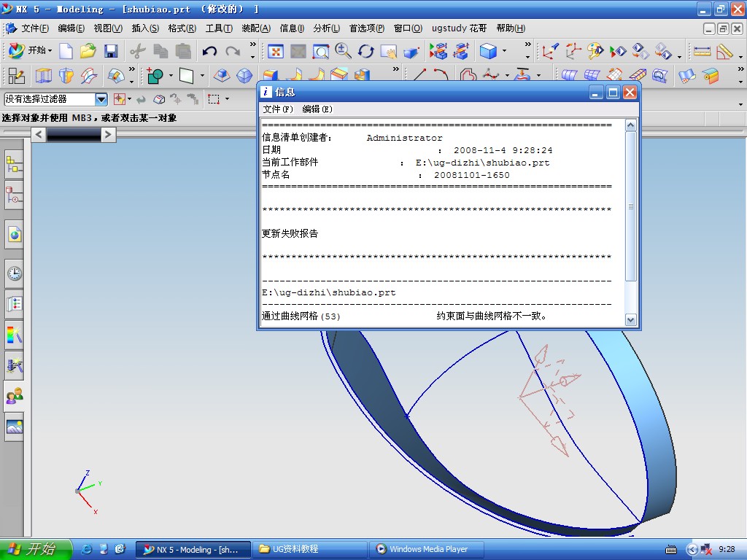
Task: Click the New file icon
Action: pos(66,50)
